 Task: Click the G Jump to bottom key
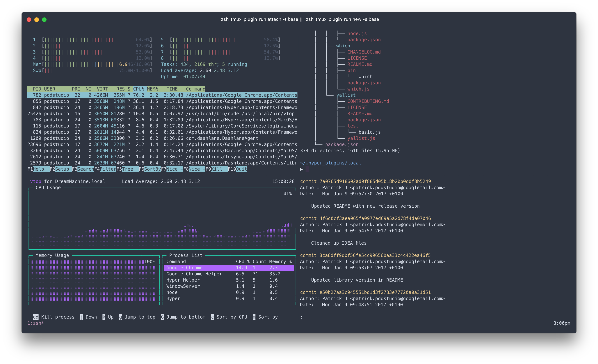tap(162, 317)
